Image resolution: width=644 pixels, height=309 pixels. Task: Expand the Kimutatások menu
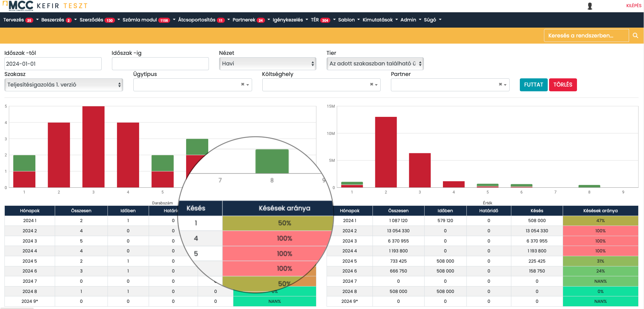[x=380, y=20]
